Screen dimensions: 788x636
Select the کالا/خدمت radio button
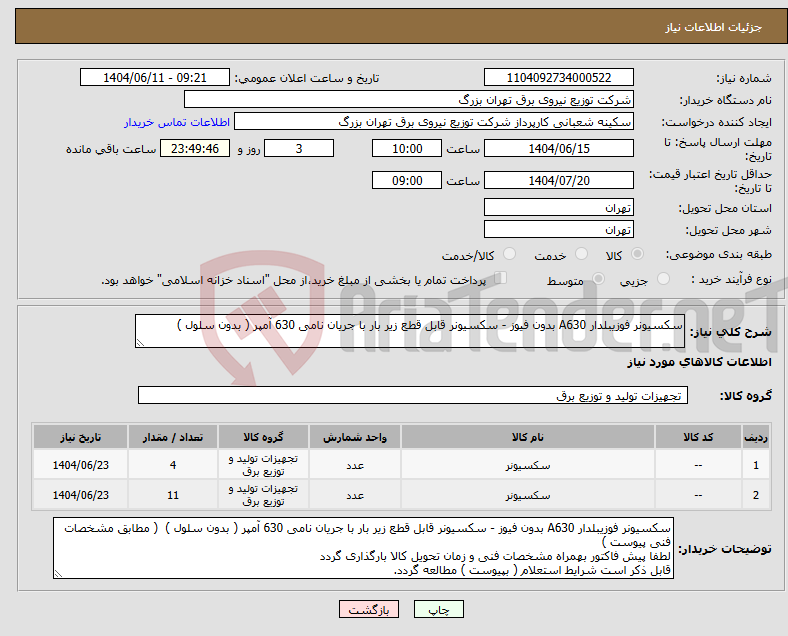click(x=510, y=254)
